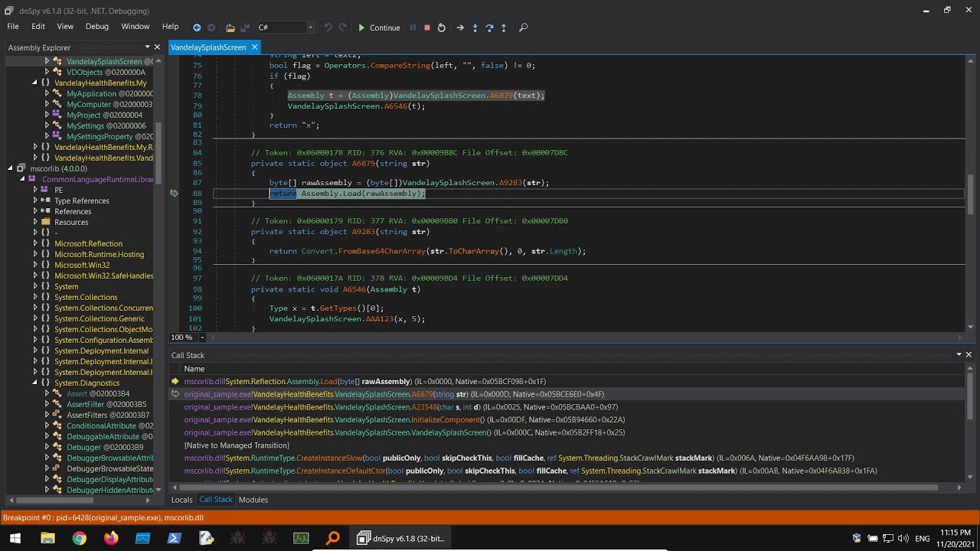Open the Help menu

point(170,27)
